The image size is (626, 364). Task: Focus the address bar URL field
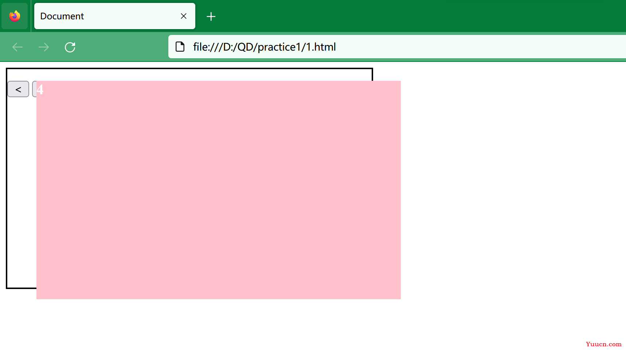point(397,47)
